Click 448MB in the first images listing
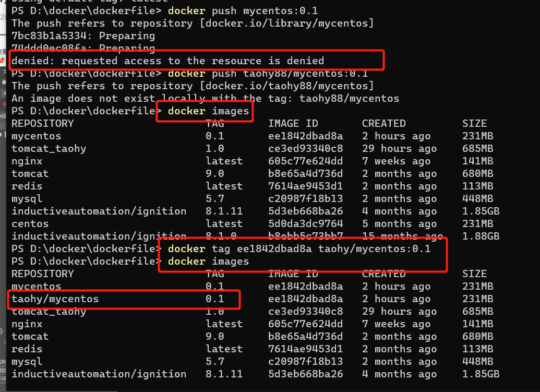Screen dimensions: 540x392 pos(478,199)
